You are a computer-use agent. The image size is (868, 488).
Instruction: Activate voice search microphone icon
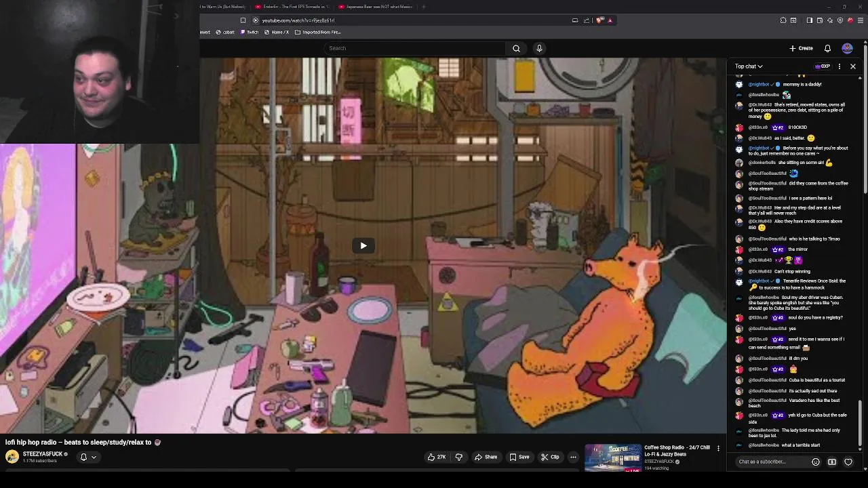coord(539,48)
